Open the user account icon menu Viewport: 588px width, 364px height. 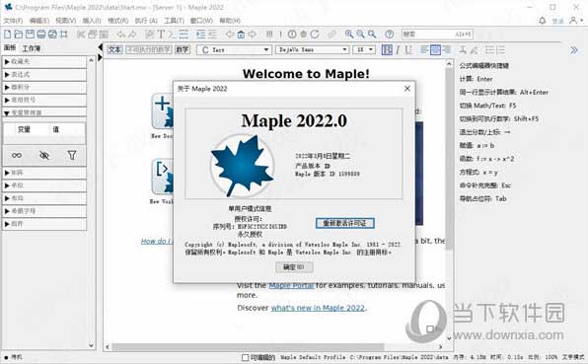click(575, 21)
